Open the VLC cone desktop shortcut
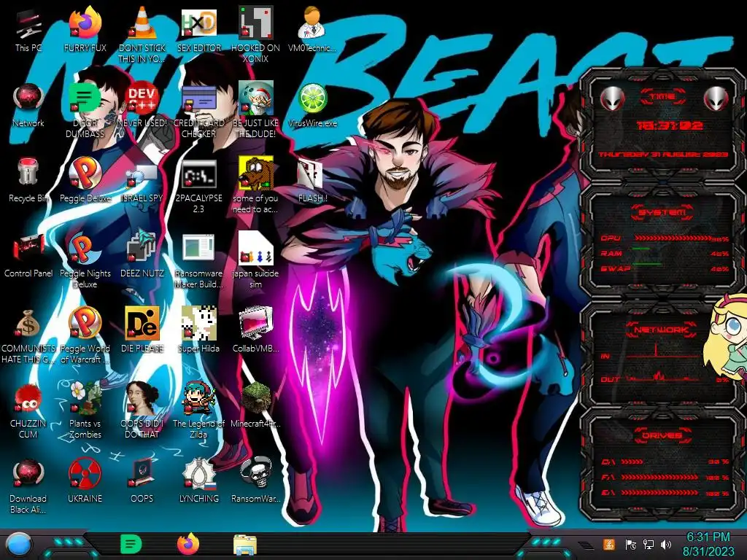The image size is (747, 560). (142, 34)
